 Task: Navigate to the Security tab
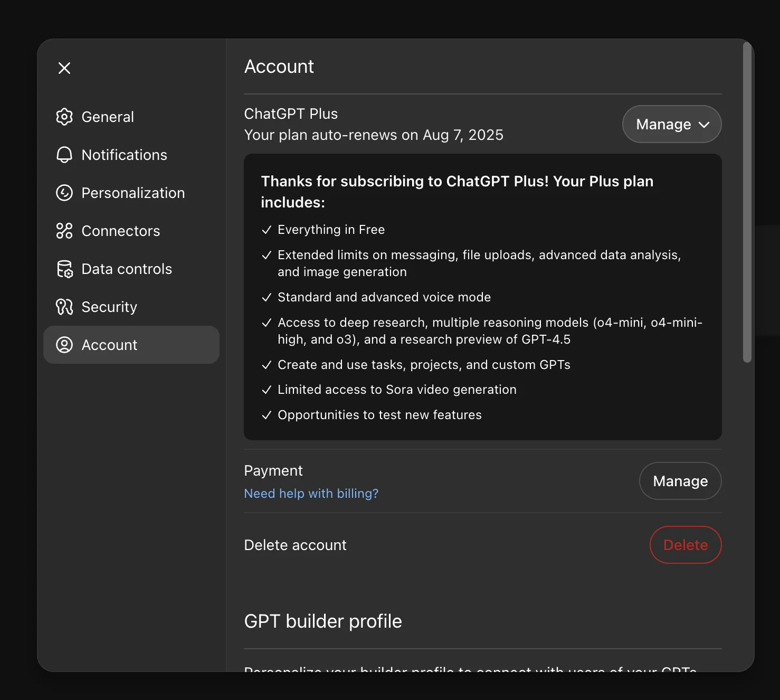[x=109, y=307]
